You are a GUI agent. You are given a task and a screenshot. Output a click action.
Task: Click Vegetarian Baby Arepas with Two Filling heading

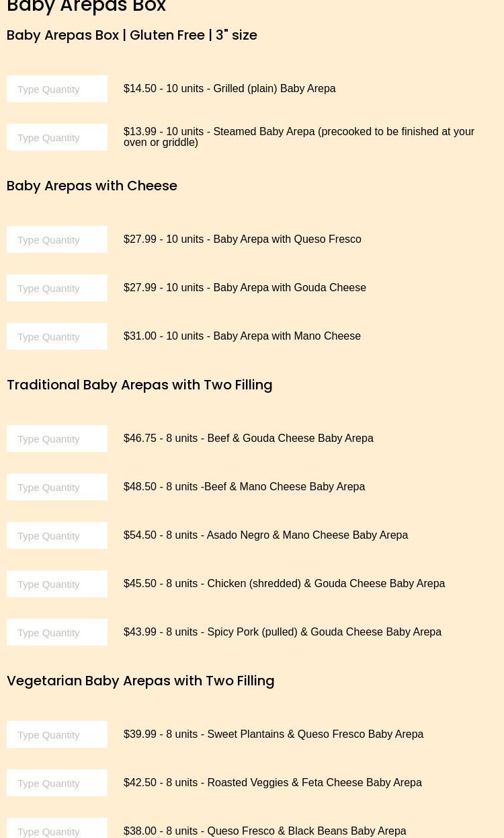click(140, 681)
